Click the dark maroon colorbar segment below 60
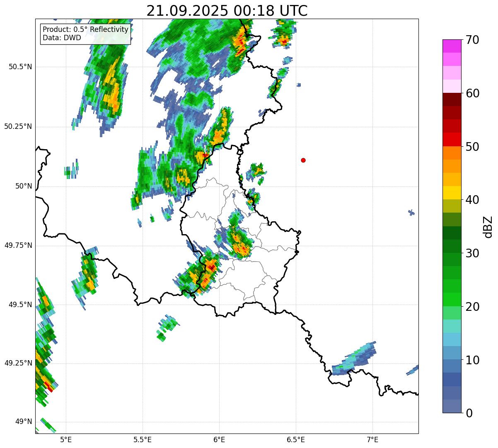 (451, 99)
